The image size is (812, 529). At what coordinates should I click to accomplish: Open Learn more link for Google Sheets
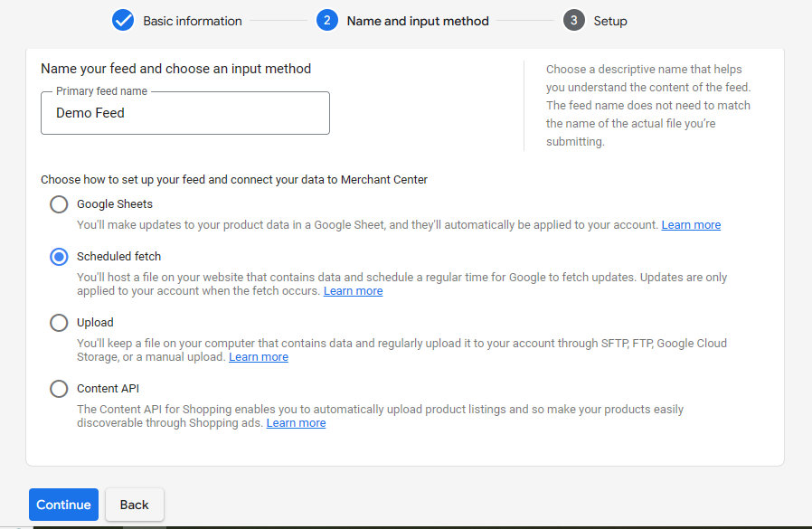coord(691,225)
